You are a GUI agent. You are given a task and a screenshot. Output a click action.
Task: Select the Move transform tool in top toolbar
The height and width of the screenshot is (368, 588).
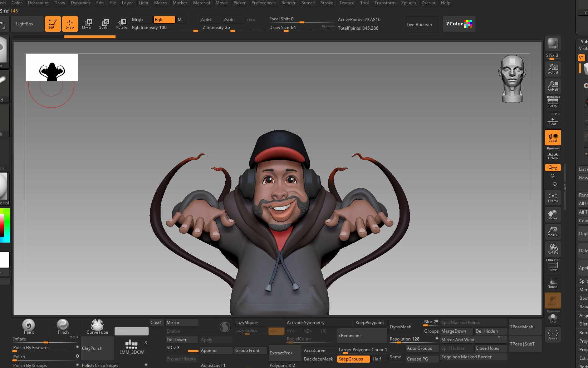[x=86, y=24]
